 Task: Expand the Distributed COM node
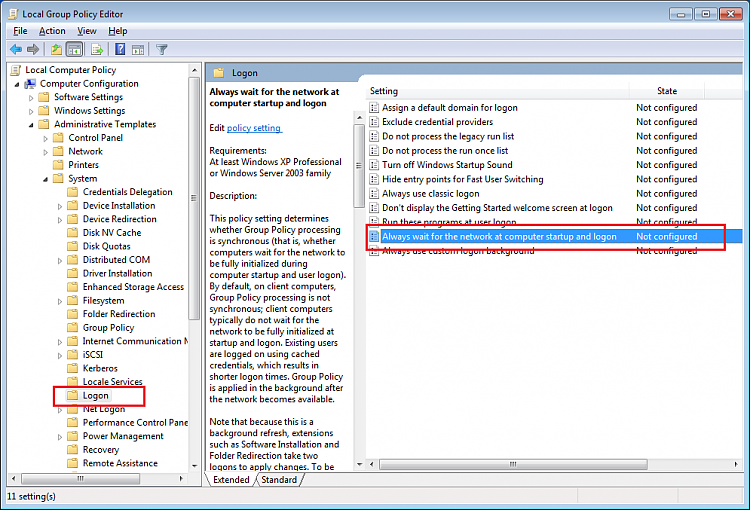coord(60,260)
